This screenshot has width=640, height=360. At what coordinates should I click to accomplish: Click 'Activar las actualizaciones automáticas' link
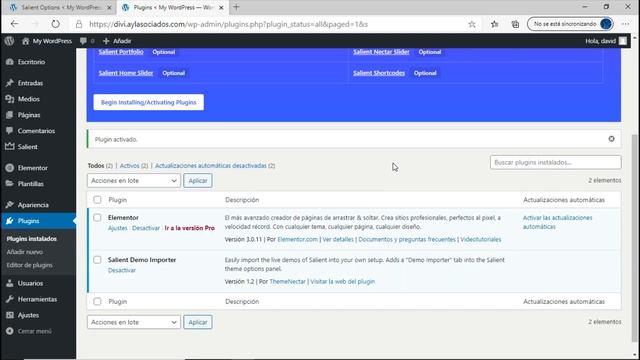[x=557, y=222]
